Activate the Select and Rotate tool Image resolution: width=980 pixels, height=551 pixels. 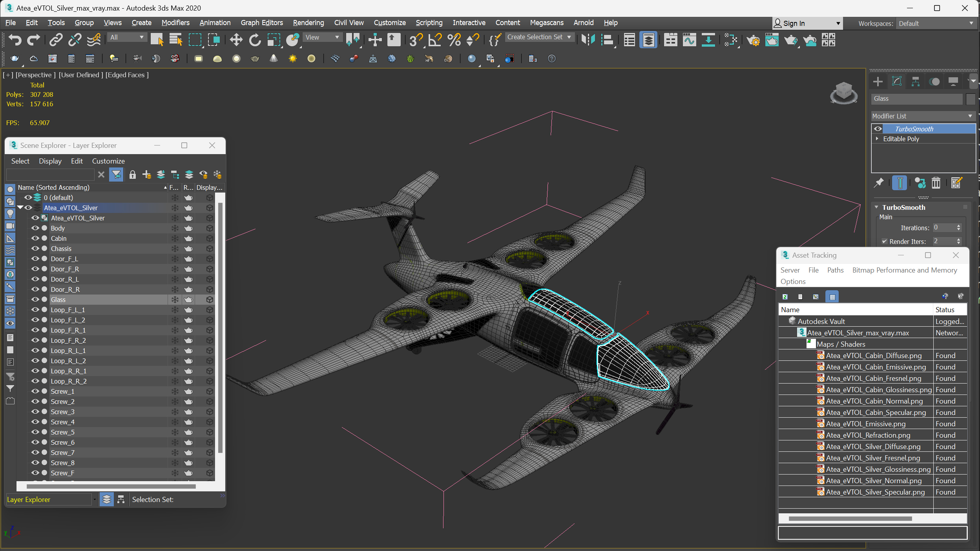click(255, 40)
